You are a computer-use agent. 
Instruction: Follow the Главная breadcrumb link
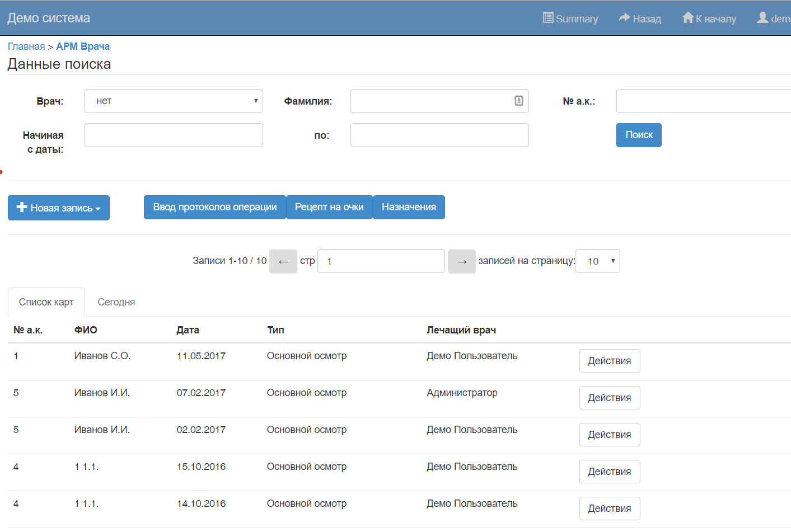(26, 46)
